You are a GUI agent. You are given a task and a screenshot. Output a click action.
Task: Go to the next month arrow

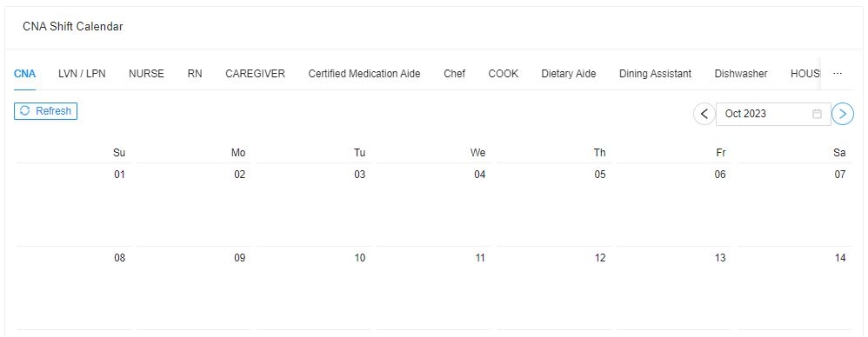tap(843, 114)
